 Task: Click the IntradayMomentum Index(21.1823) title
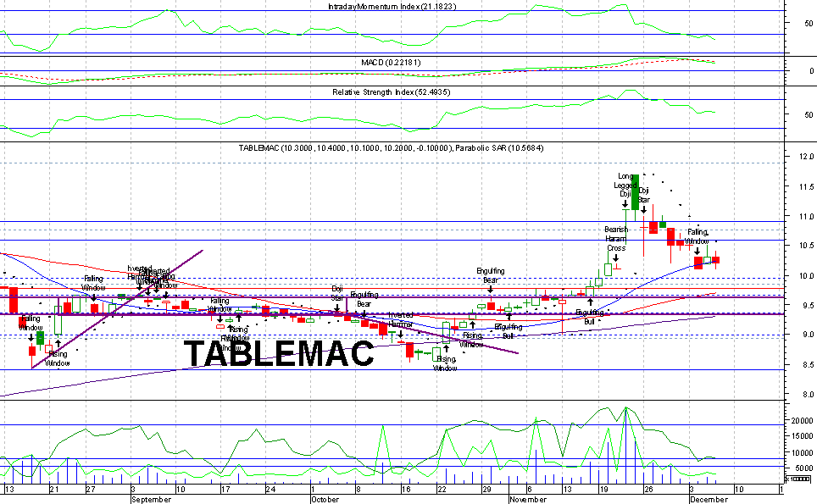(392, 7)
